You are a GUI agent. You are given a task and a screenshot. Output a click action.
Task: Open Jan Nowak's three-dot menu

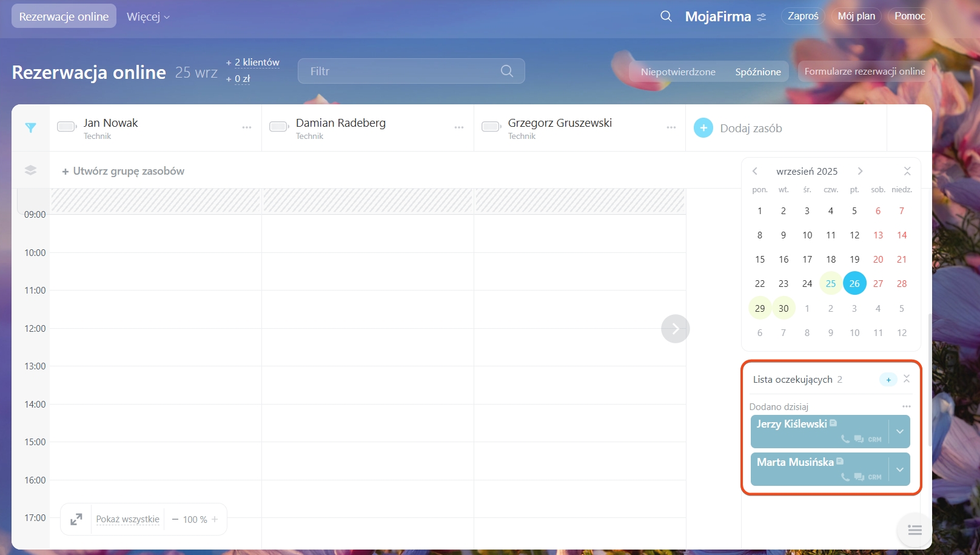tap(247, 127)
